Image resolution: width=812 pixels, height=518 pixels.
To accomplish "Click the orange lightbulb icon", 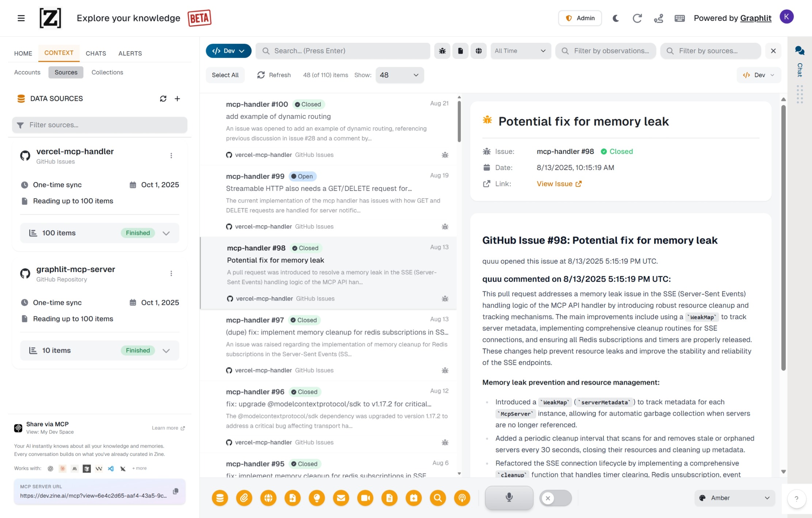I will 317,498.
